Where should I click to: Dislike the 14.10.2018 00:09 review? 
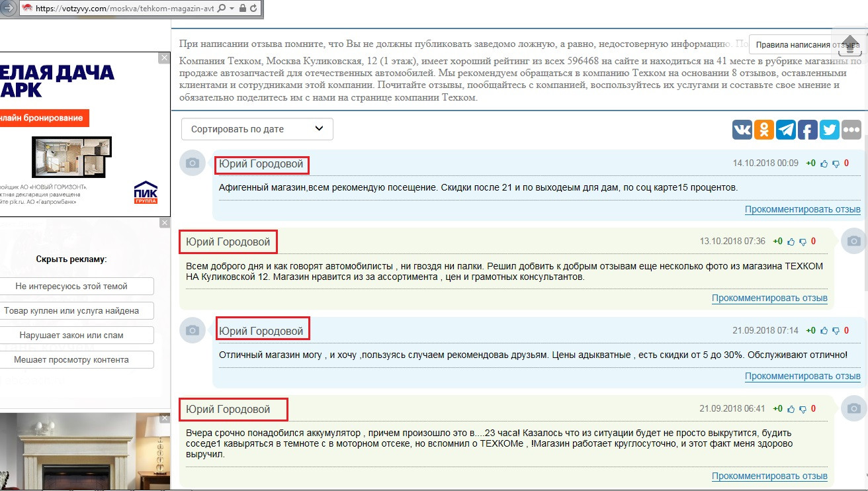[x=836, y=163]
